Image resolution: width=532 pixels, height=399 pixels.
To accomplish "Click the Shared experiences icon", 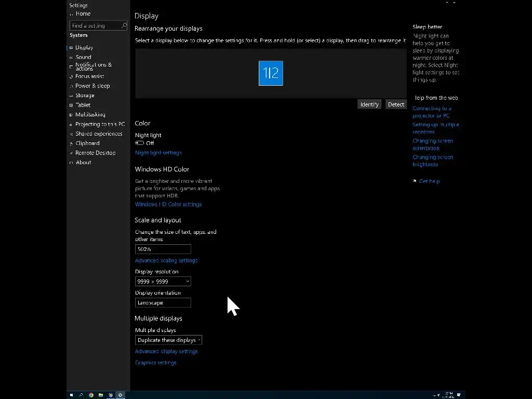I will point(71,134).
